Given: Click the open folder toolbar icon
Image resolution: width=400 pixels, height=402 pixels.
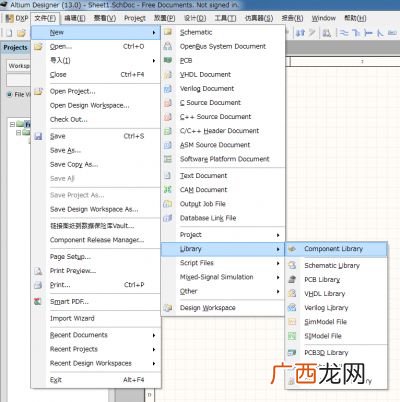Looking at the screenshot, I should pyautogui.click(x=21, y=33).
